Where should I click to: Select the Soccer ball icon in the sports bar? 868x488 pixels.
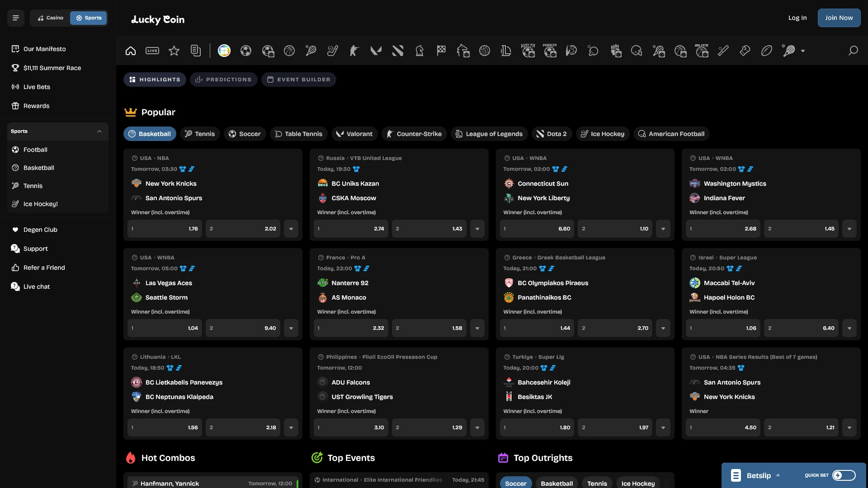click(x=246, y=51)
